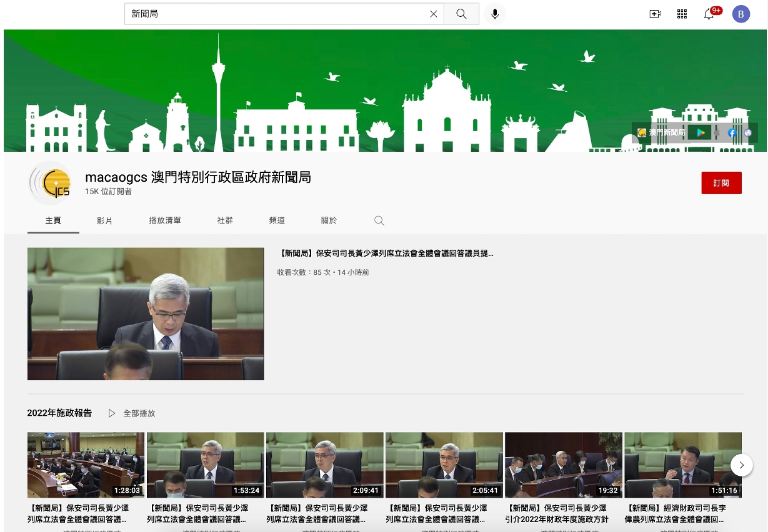Switch to the 影片 tab
This screenshot has height=532, width=768.
tap(104, 220)
